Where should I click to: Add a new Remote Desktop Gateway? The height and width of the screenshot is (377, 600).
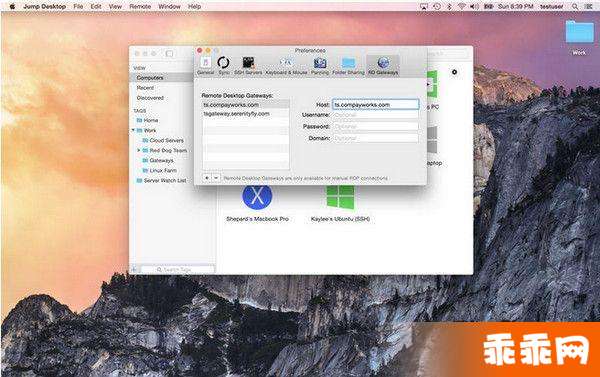tap(207, 178)
